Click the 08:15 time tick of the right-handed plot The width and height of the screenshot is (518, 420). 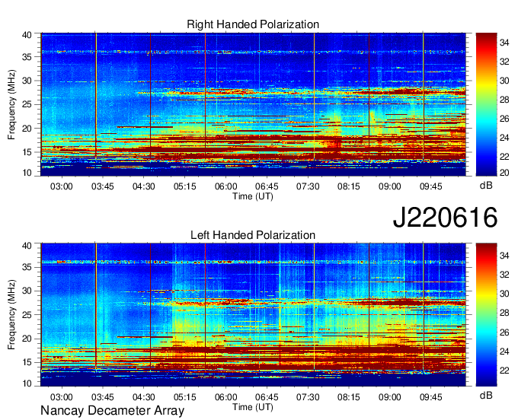(349, 186)
